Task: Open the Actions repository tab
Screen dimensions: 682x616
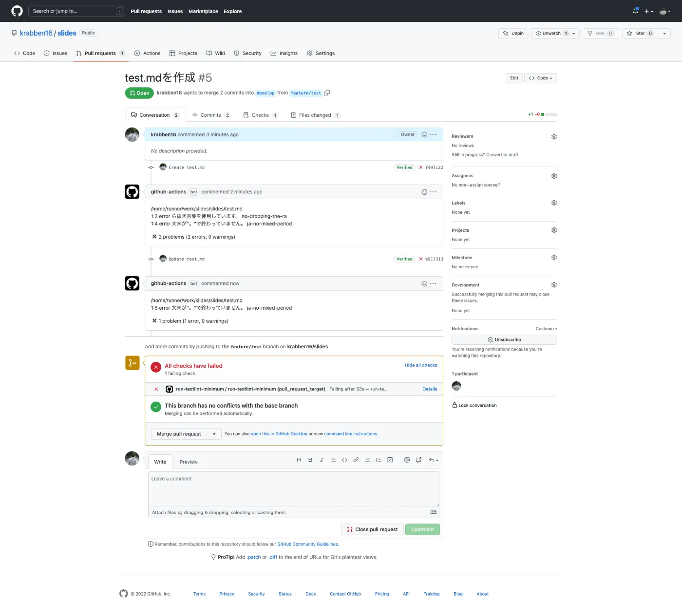Action: click(147, 54)
